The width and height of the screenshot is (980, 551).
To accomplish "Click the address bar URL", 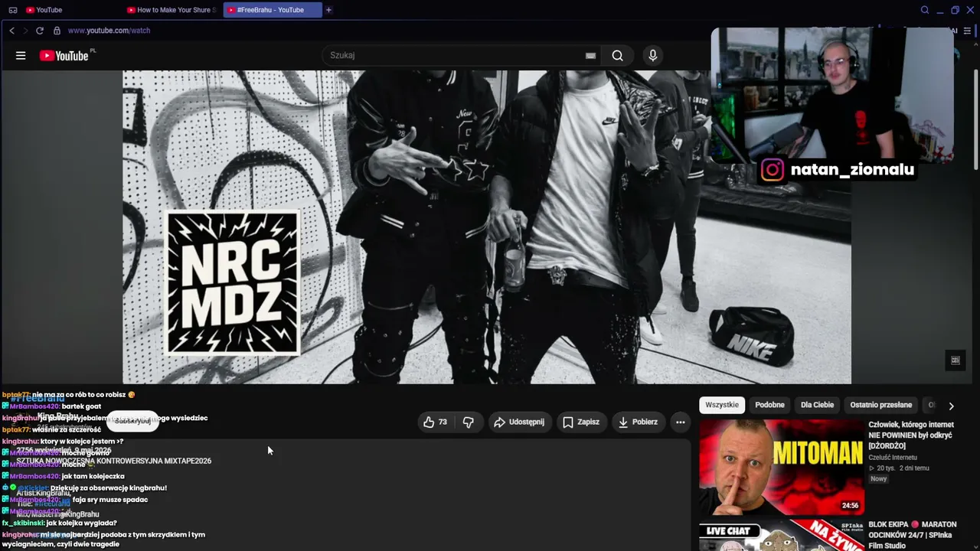I will 109,31.
